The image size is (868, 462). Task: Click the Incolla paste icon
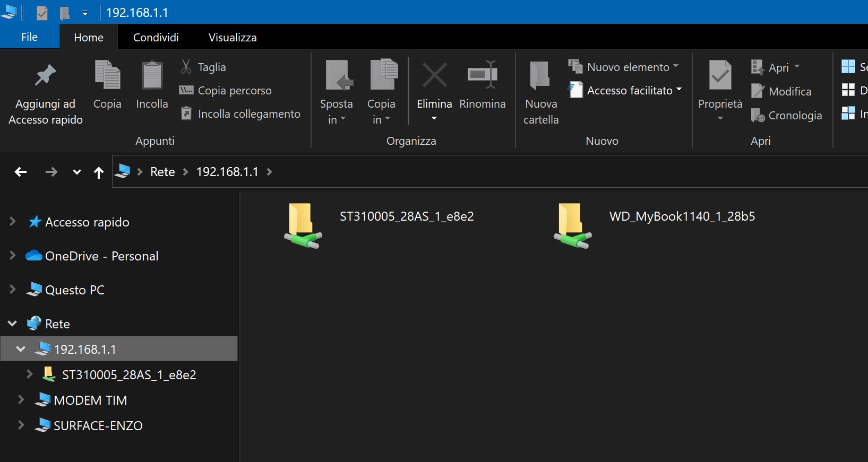[152, 75]
